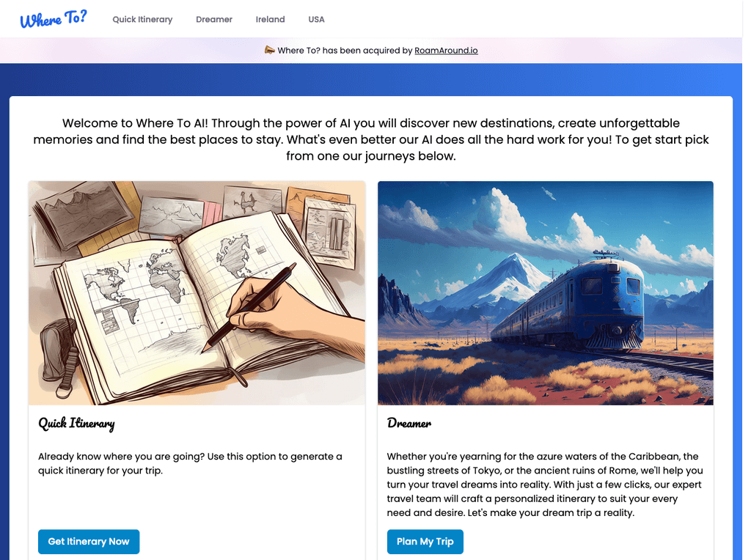Click the Quick Itinerary description text
The image size is (751, 560).
point(190,463)
